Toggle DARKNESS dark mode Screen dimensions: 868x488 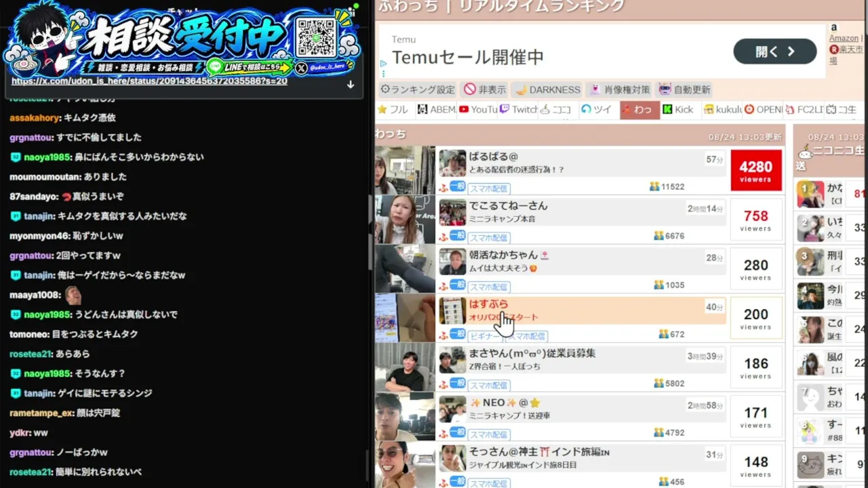547,89
